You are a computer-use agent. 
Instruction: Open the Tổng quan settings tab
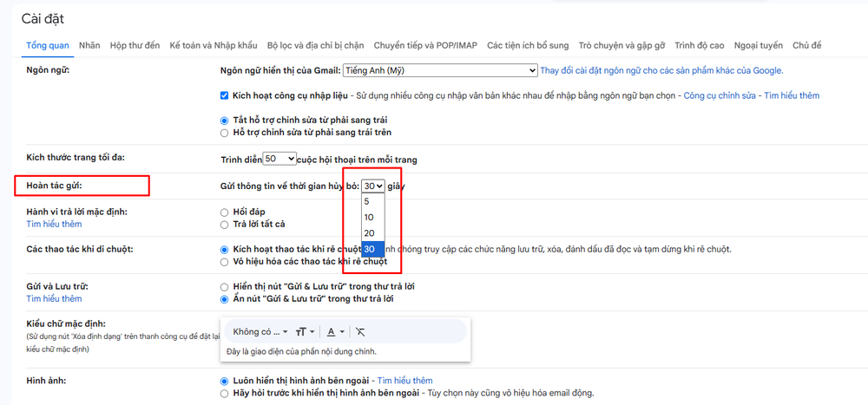(x=48, y=45)
